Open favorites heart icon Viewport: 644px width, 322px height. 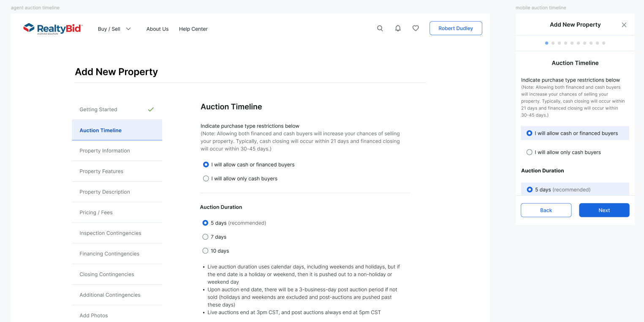[416, 28]
